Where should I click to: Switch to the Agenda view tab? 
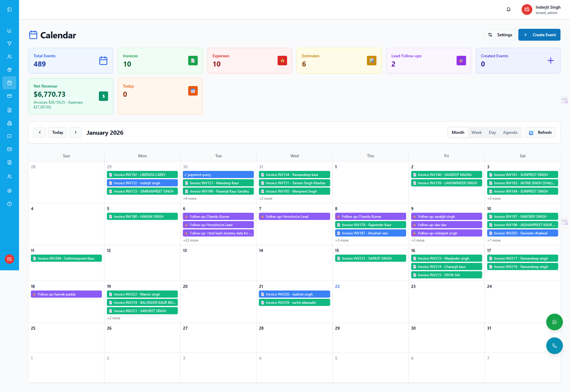pyautogui.click(x=510, y=132)
